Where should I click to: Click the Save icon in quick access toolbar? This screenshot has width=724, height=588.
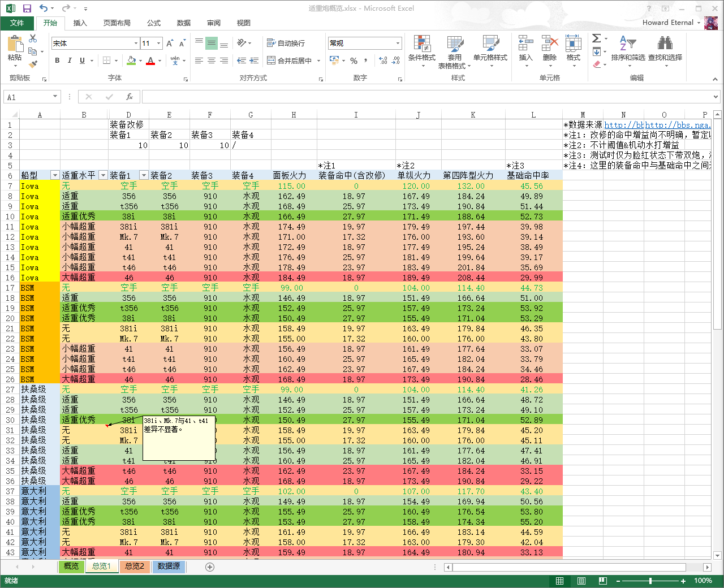(27, 8)
